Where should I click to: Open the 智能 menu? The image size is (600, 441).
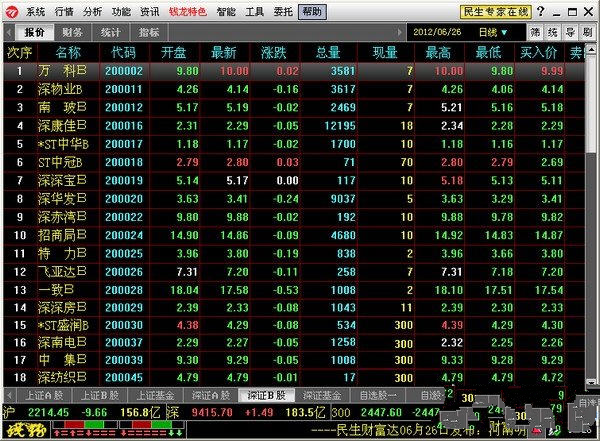point(226,12)
